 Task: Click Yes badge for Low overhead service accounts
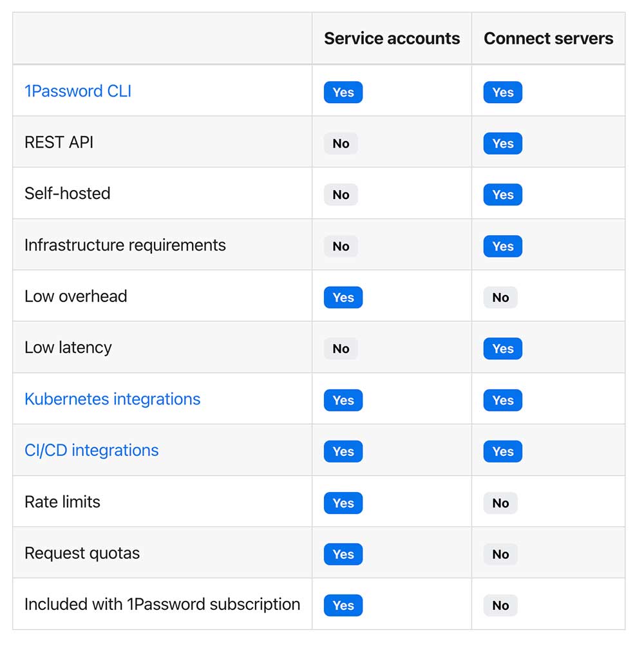point(343,298)
